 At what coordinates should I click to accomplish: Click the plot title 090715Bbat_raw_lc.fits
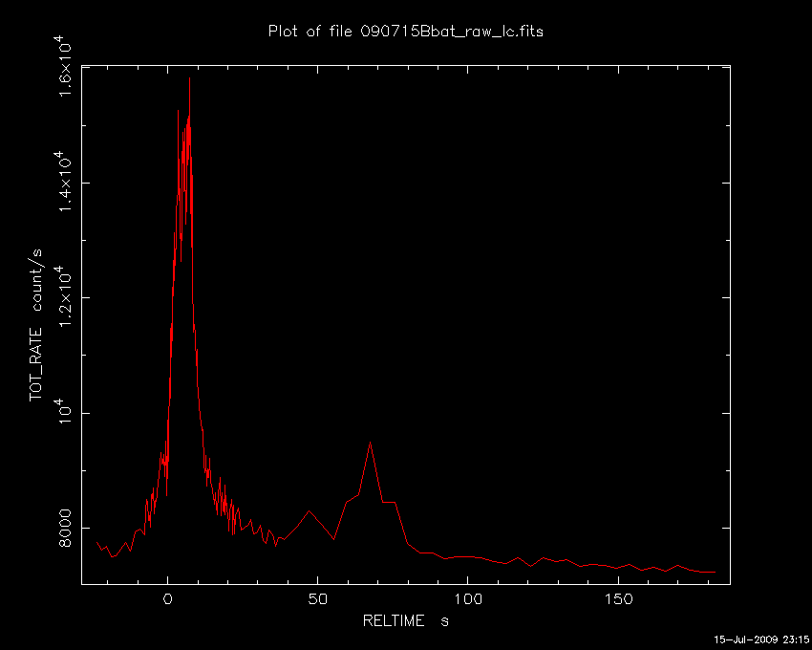(405, 32)
